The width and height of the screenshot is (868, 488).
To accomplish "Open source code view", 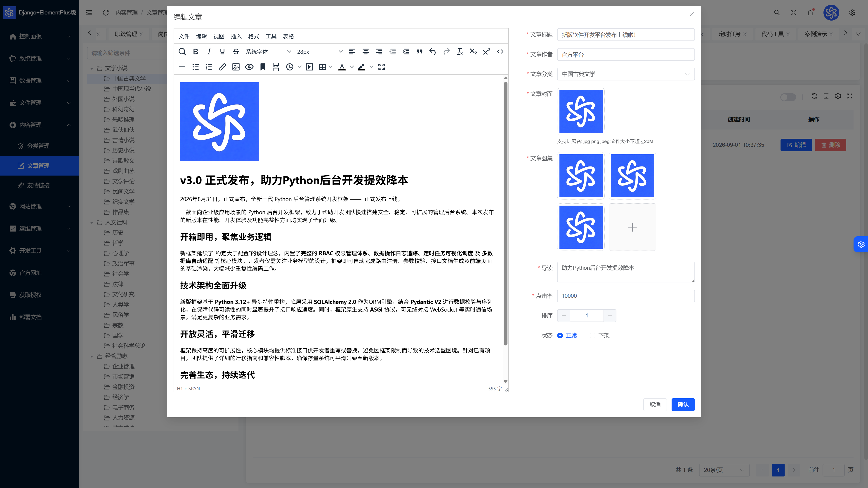I will [x=500, y=52].
